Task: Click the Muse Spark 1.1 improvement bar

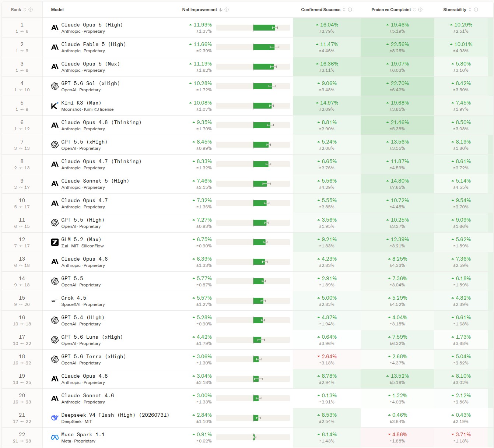Action: 253,437
